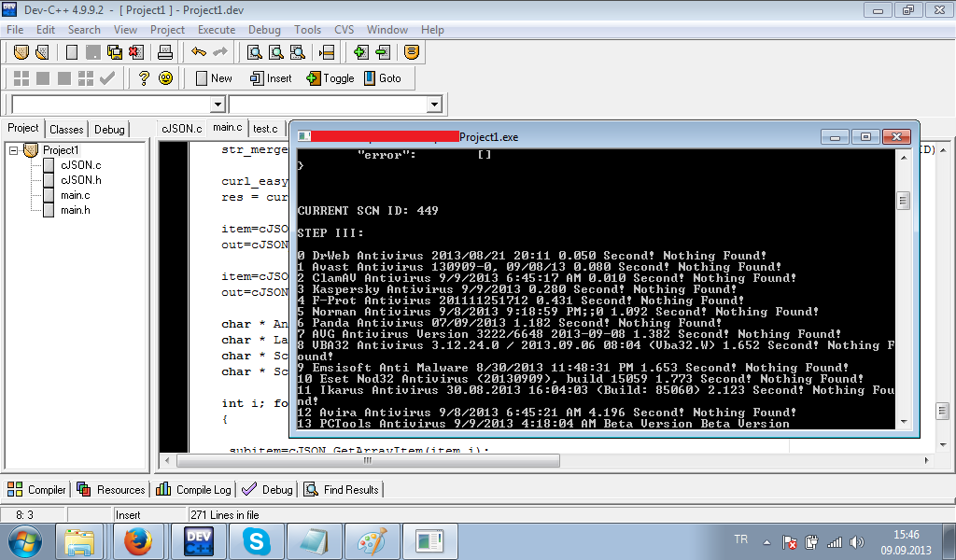Open the Find magnifier tool
Image resolution: width=956 pixels, height=560 pixels.
pyautogui.click(x=255, y=52)
